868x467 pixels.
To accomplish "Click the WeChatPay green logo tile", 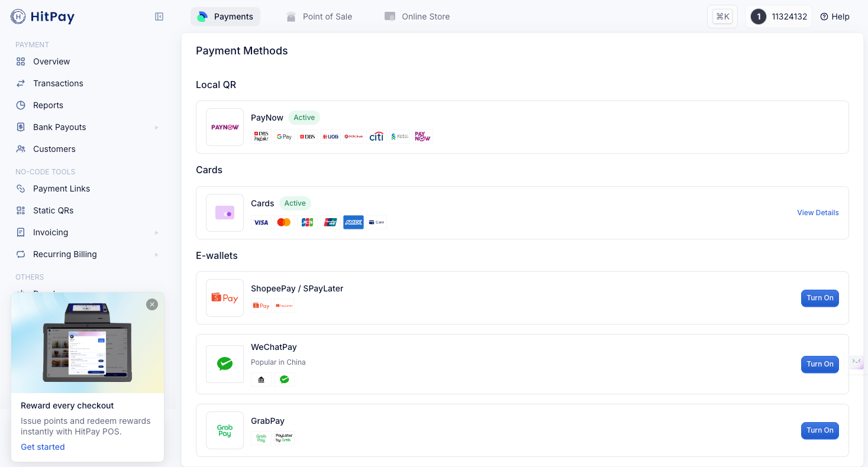I will (225, 364).
